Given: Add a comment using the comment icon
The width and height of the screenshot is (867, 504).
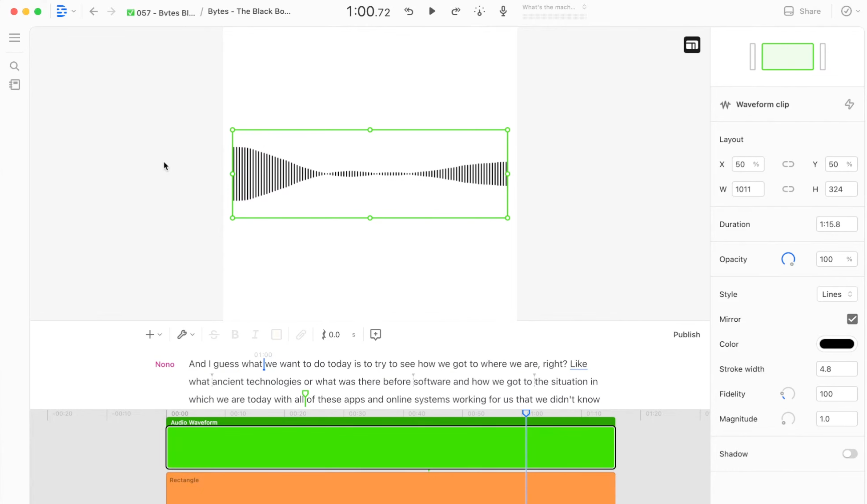Looking at the screenshot, I should tap(375, 335).
